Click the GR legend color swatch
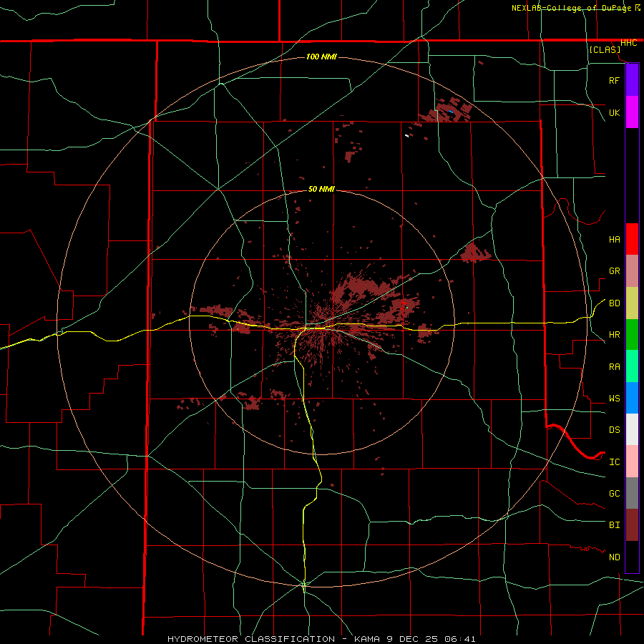The width and height of the screenshot is (644, 644). tap(632, 271)
